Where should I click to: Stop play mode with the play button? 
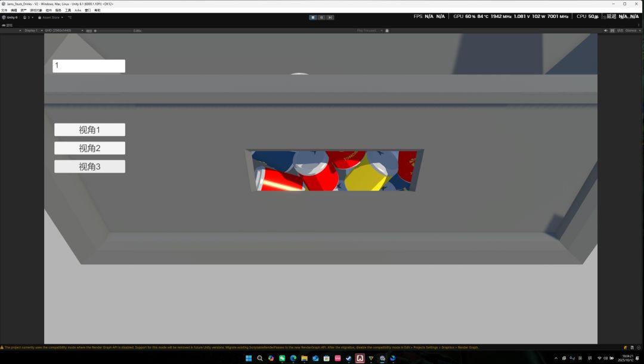pos(313,17)
